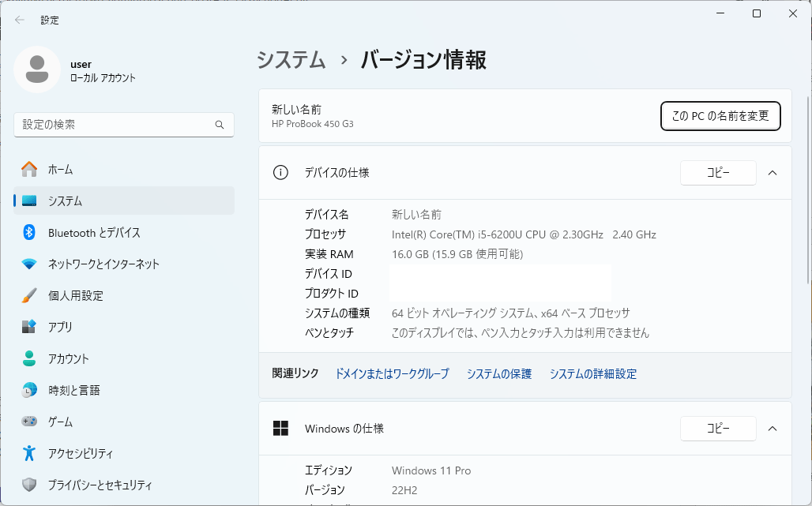The image size is (812, 506).
Task: Open the Gaming controller icon
Action: pos(29,422)
